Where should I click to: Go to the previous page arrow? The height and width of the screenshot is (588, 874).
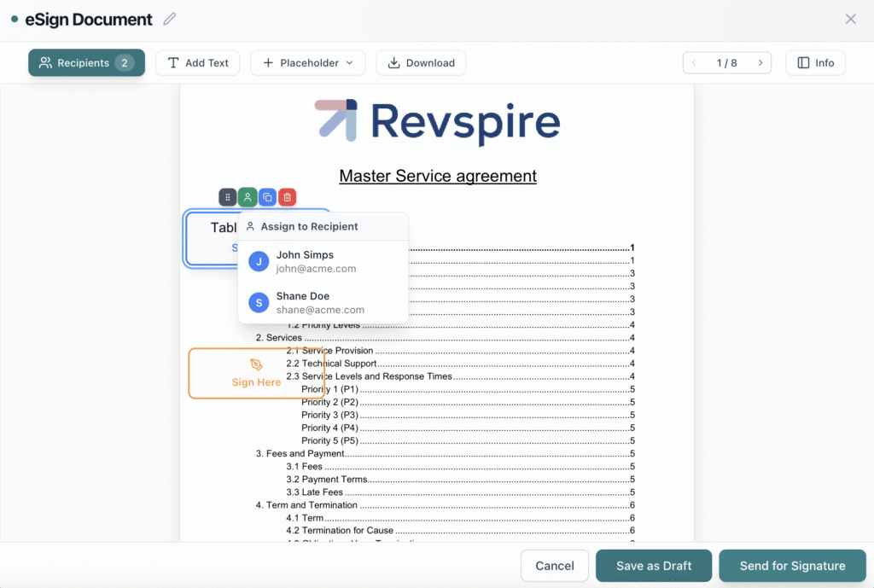pyautogui.click(x=694, y=63)
